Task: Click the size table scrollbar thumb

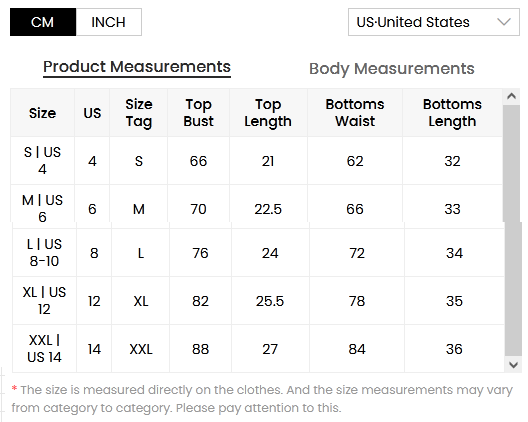Action: coord(512,229)
